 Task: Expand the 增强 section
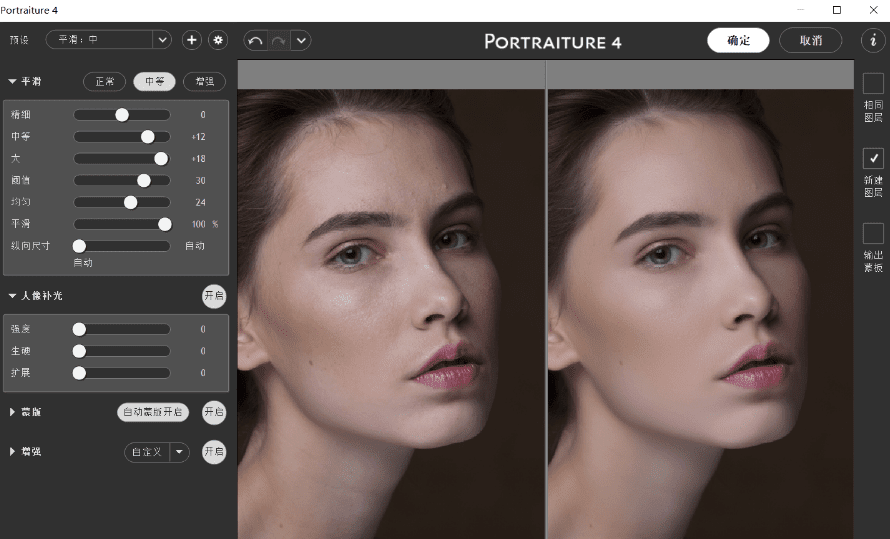tap(13, 452)
